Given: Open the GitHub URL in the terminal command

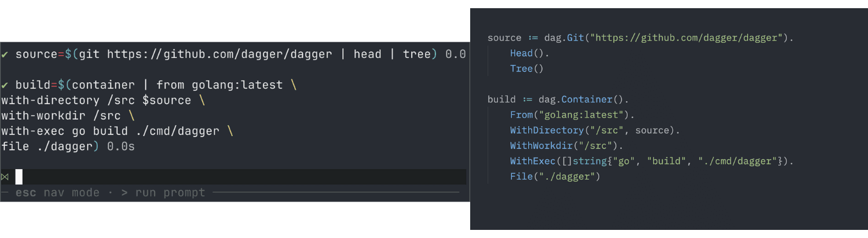Looking at the screenshot, I should click(219, 54).
